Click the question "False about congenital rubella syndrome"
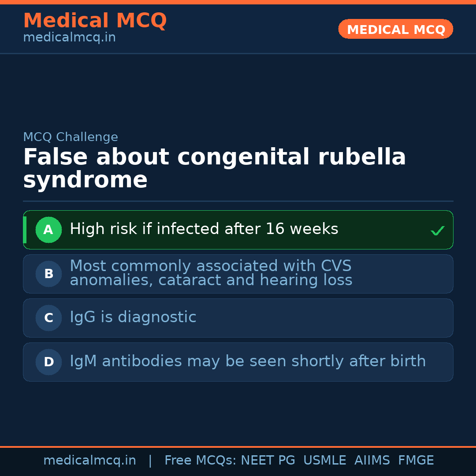Screen dimensions: 476x476 coord(214,169)
